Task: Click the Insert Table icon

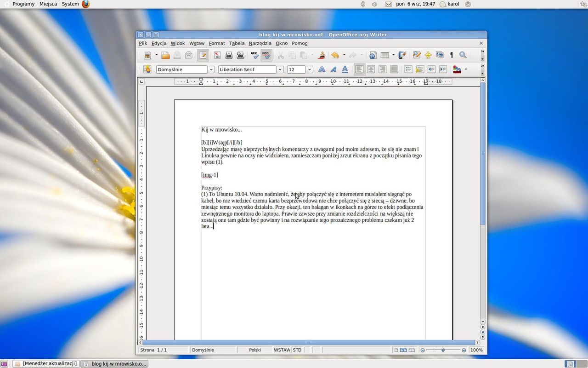Action: tap(384, 55)
